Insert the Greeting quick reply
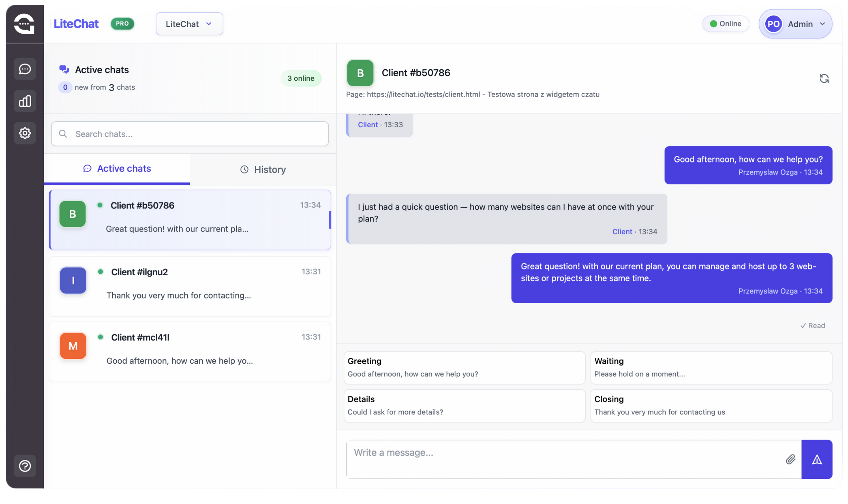Viewport: 848px width, 504px height. coord(464,368)
